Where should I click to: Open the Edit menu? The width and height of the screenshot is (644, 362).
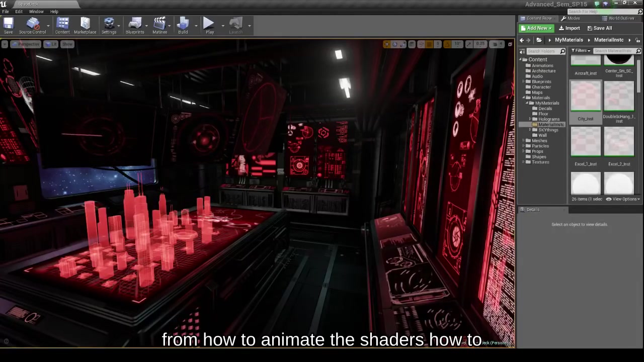point(19,12)
